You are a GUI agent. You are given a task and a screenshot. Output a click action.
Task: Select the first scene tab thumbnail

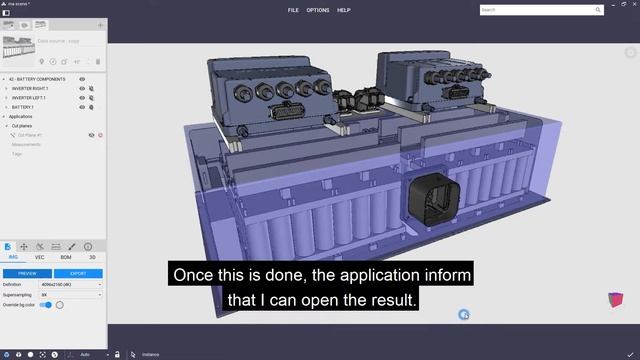[8, 25]
